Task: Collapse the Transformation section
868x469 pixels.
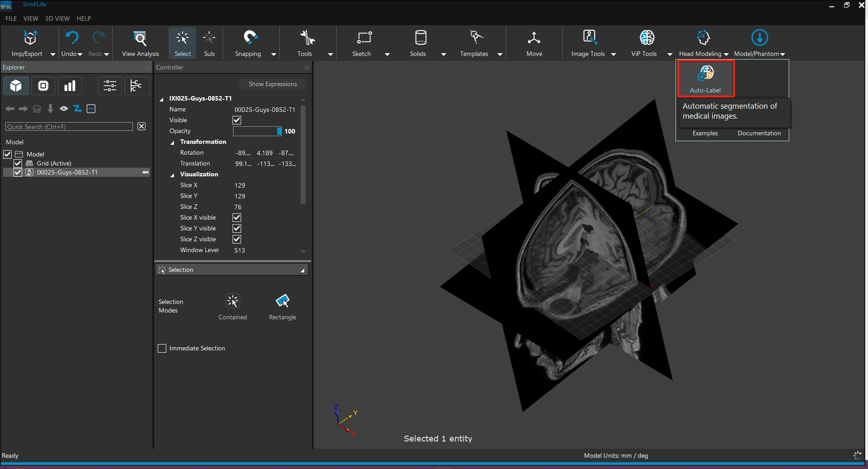Action: tap(172, 143)
